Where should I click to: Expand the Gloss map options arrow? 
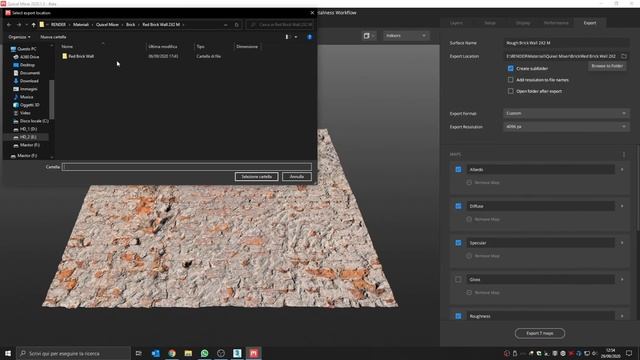point(622,280)
